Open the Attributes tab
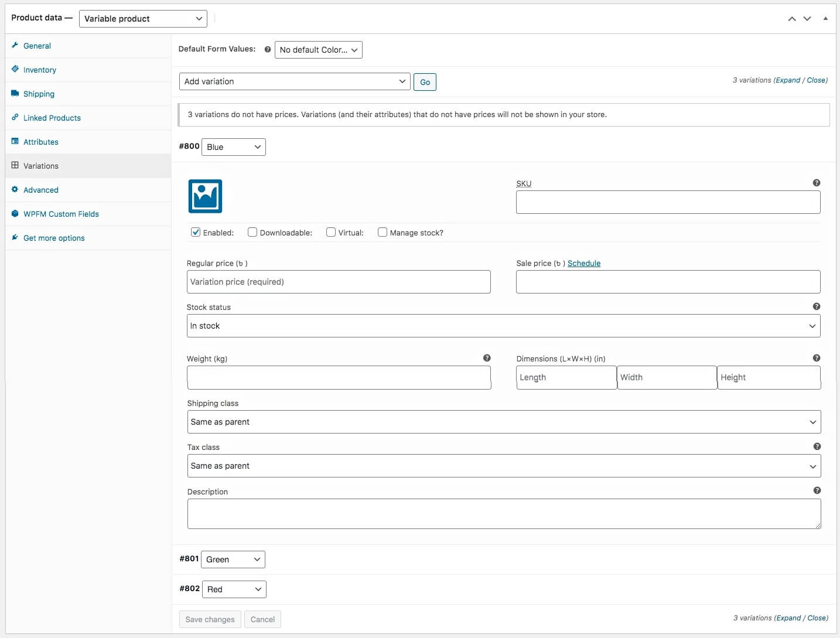Viewport: 840px width, 638px height. (41, 142)
